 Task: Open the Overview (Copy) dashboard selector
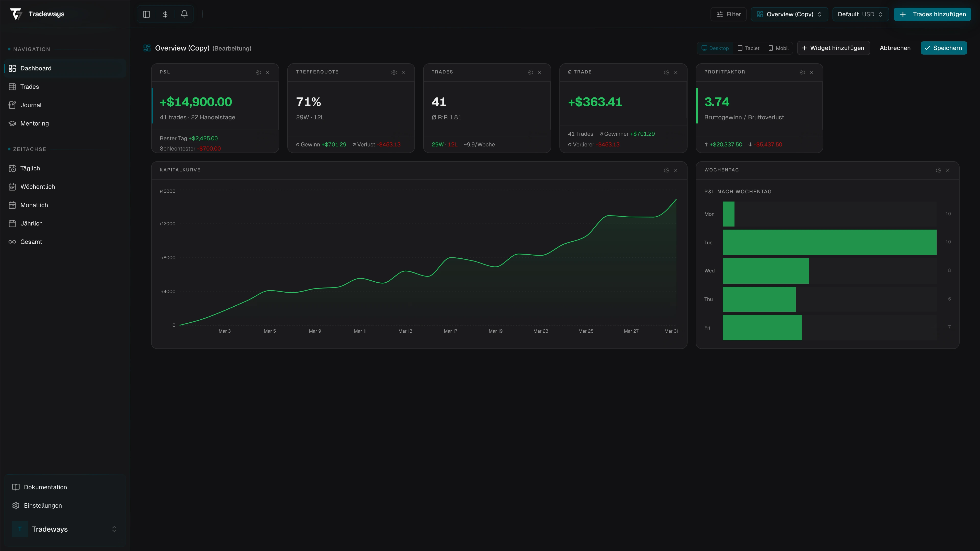(x=789, y=14)
